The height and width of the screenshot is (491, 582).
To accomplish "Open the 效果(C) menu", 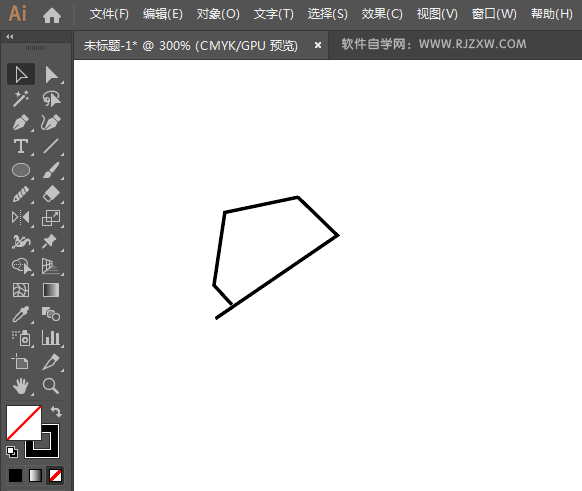I will tap(382, 14).
